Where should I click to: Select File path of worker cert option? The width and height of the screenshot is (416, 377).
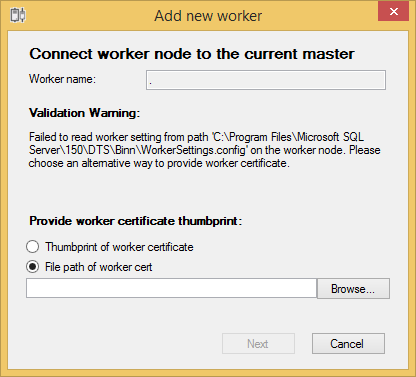pos(89,267)
